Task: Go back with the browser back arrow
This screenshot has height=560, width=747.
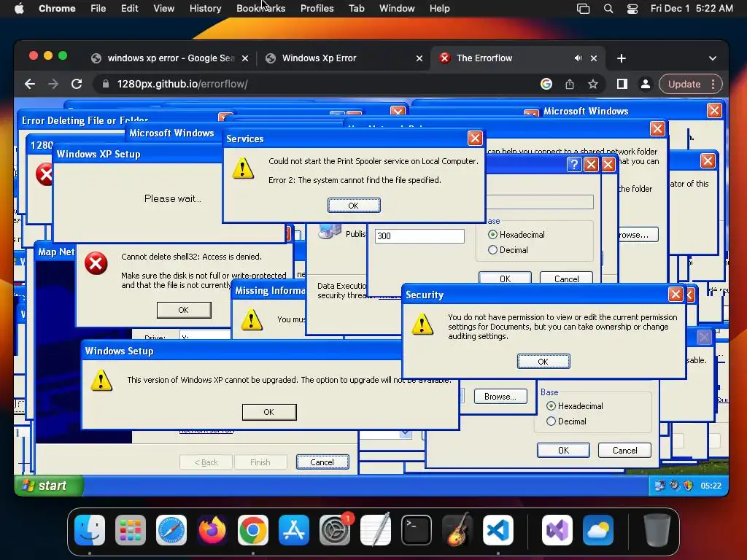Action: [x=29, y=84]
